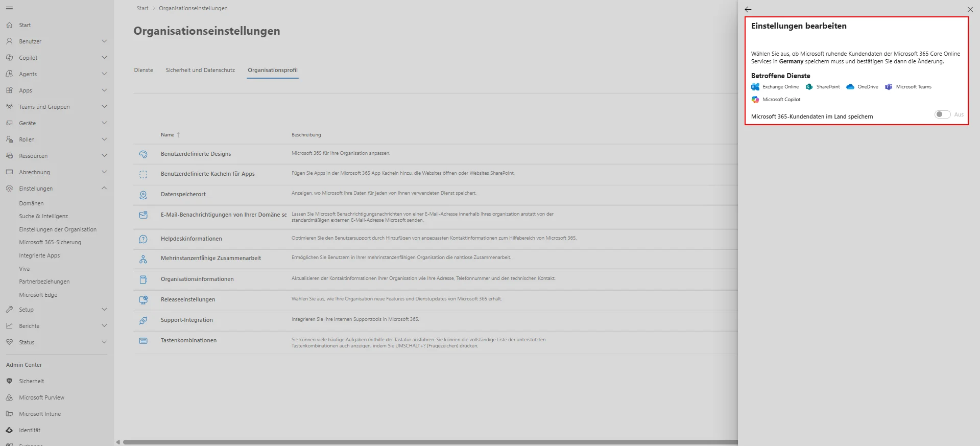This screenshot has height=446, width=980.
Task: Switch to the Dienste tab
Action: pos(144,70)
